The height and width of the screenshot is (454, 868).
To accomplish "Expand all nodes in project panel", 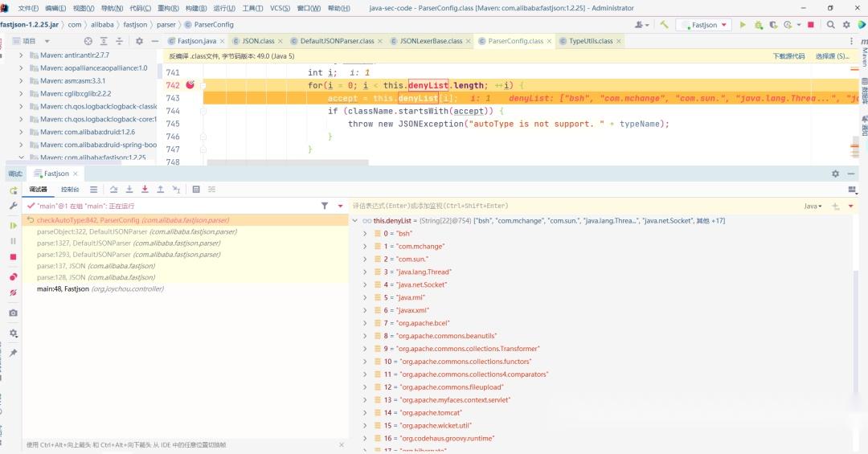I will click(104, 41).
